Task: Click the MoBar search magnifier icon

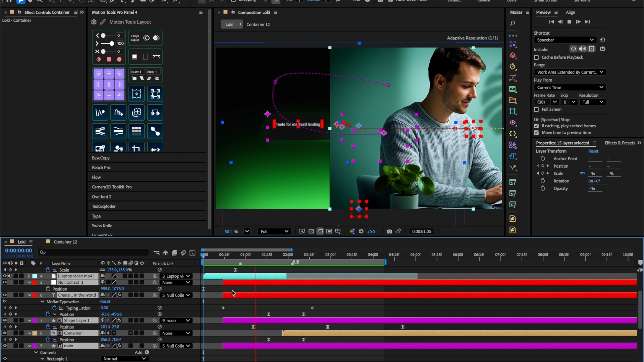Action: click(512, 23)
